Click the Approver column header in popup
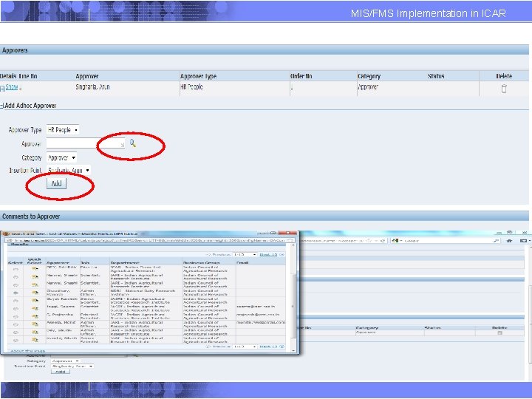Screen dimensions: 532x399 [x=58, y=263]
